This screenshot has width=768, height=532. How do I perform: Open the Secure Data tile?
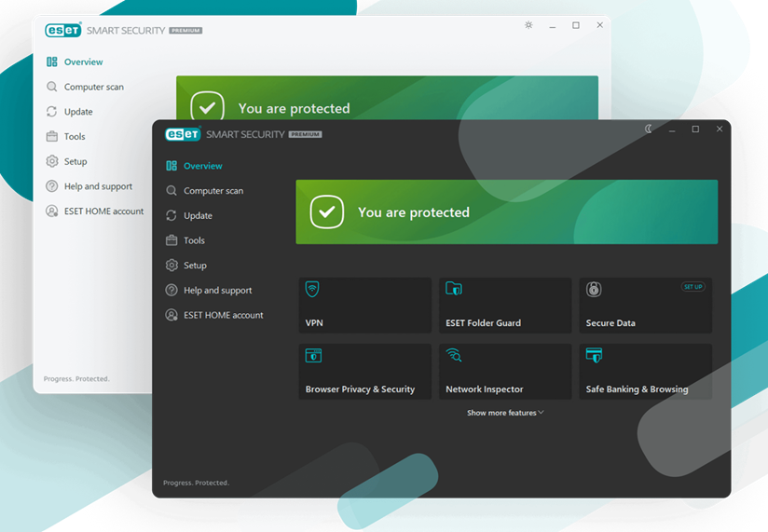click(x=646, y=306)
